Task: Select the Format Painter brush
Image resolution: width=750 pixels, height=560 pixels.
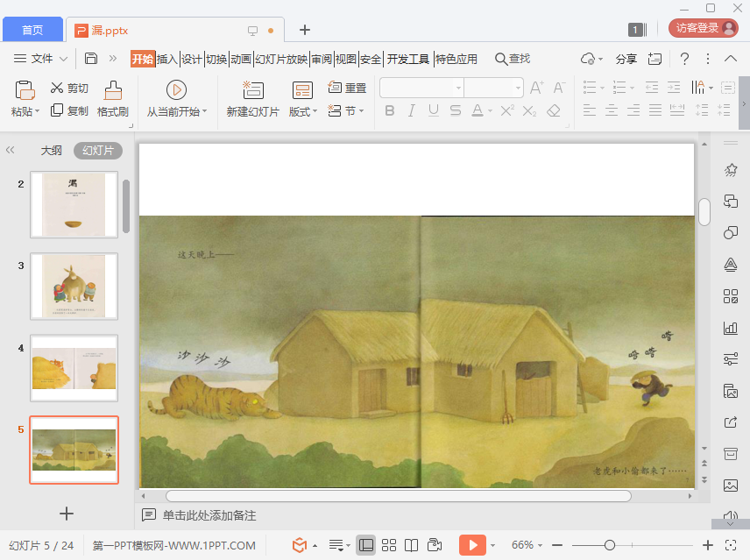Action: coord(113,90)
